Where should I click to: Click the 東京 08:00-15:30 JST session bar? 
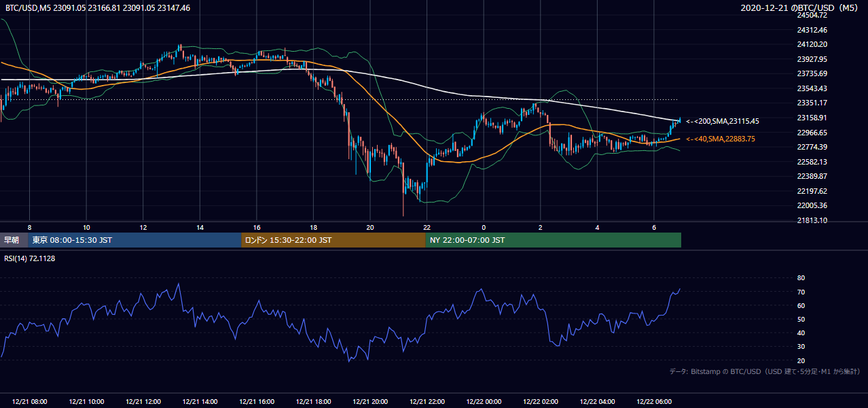click(x=134, y=240)
